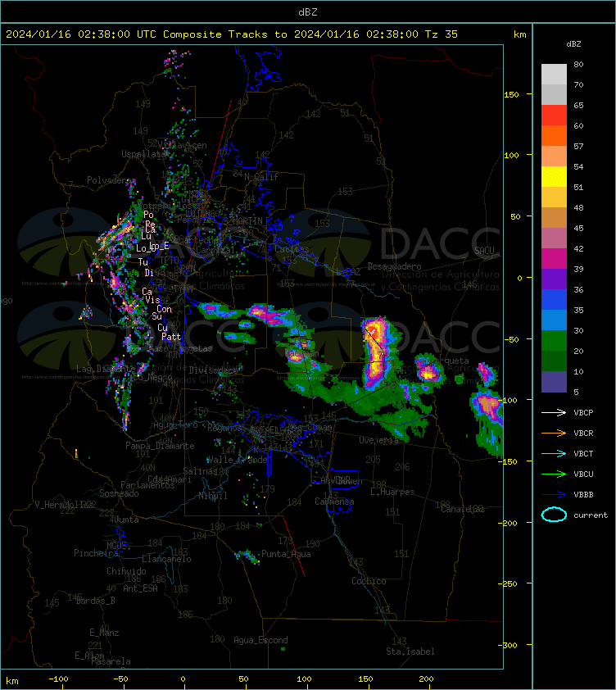The height and width of the screenshot is (690, 616).
Task: Click the 'dBZ' heading above color scale
Action: 573,44
